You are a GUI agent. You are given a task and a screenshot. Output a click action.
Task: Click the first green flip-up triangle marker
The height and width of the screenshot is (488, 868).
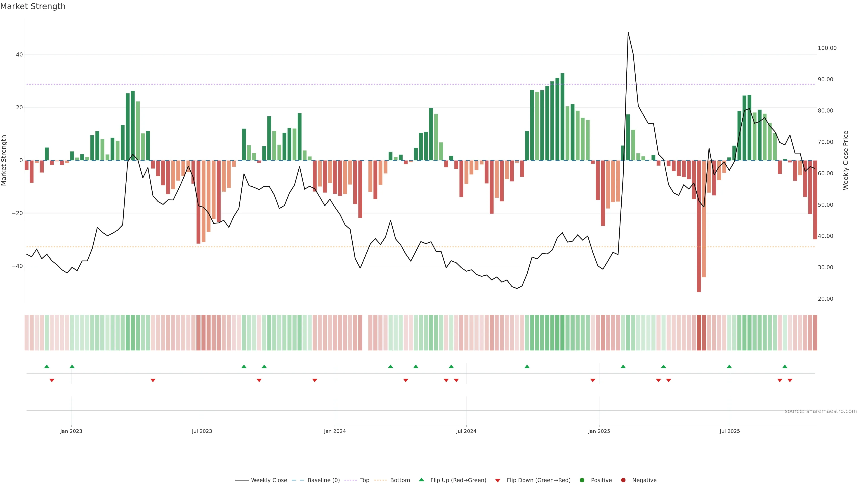click(x=47, y=366)
